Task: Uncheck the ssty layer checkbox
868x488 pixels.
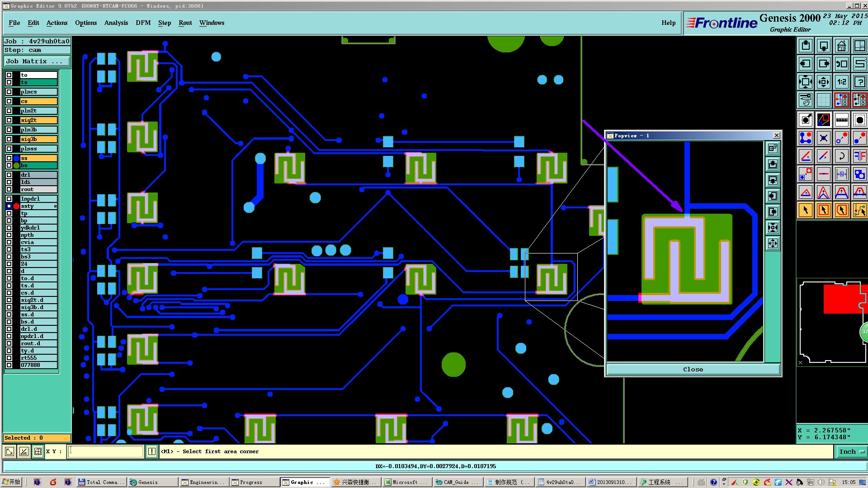Action: click(9, 206)
